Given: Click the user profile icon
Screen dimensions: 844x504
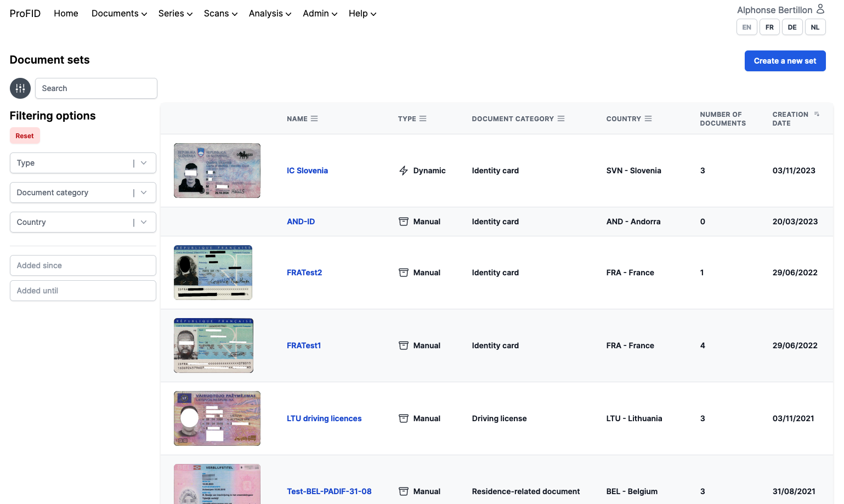Looking at the screenshot, I should tap(820, 9).
